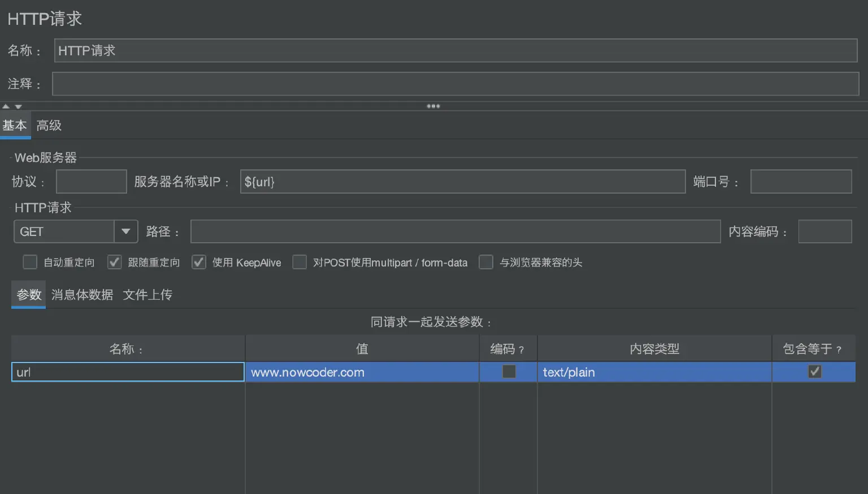Image resolution: width=868 pixels, height=494 pixels.
Task: Click the 协议 input field
Action: [x=90, y=181]
